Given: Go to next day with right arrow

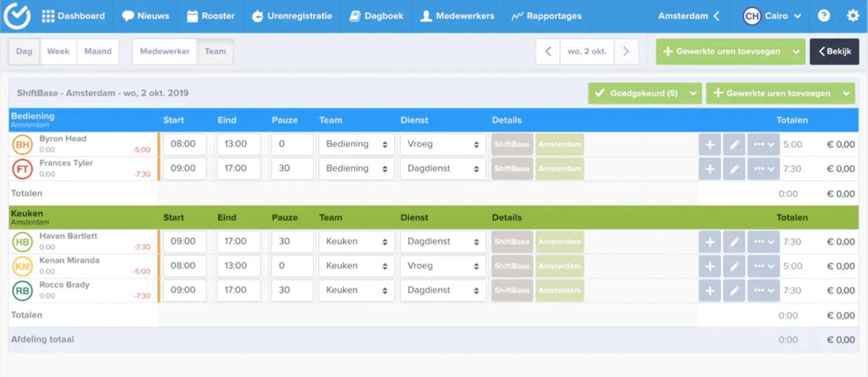Looking at the screenshot, I should coord(626,52).
